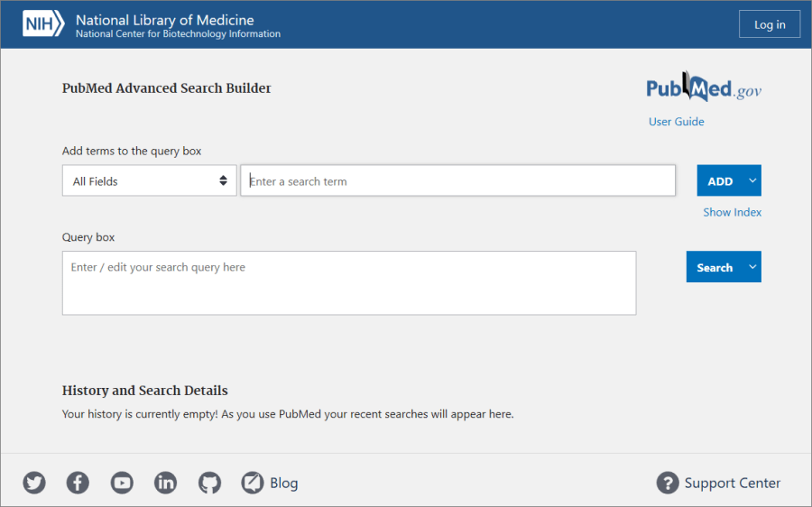Click 'Add terms to the query box' label

pos(132,152)
